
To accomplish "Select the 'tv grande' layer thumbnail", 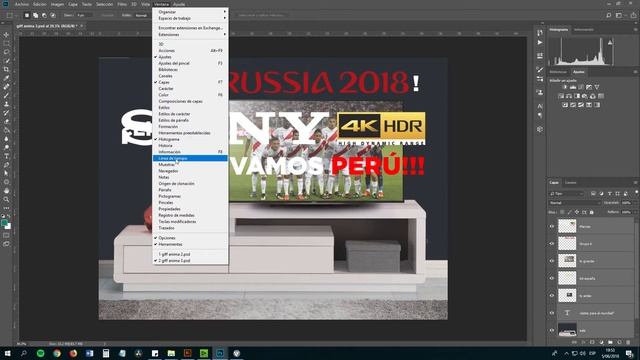I will [x=567, y=261].
